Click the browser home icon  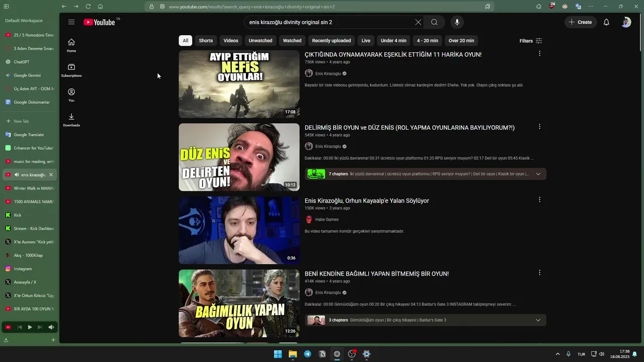coord(100,7)
